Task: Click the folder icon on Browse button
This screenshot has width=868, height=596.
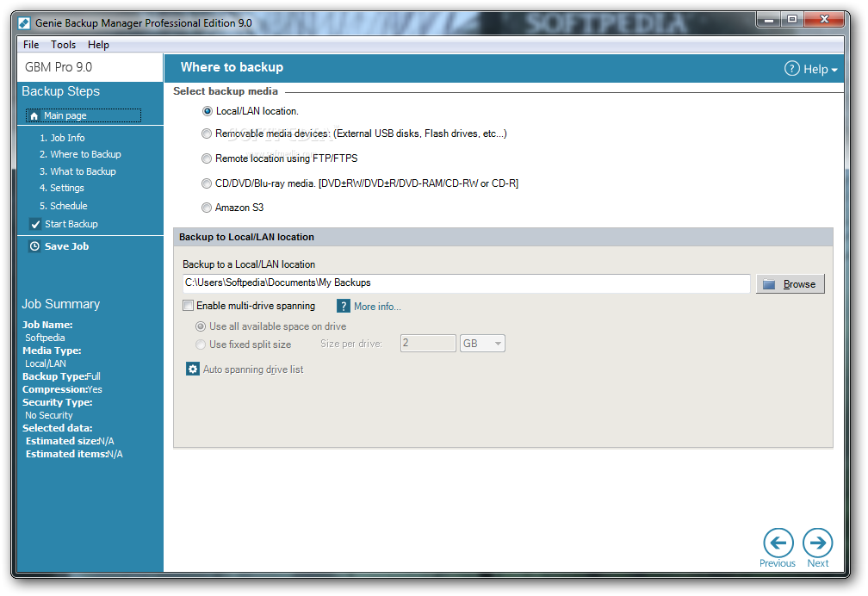Action: click(x=769, y=284)
